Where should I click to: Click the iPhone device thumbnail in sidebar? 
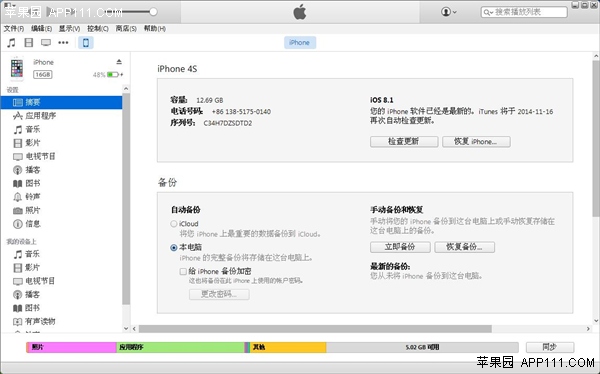pos(17,69)
